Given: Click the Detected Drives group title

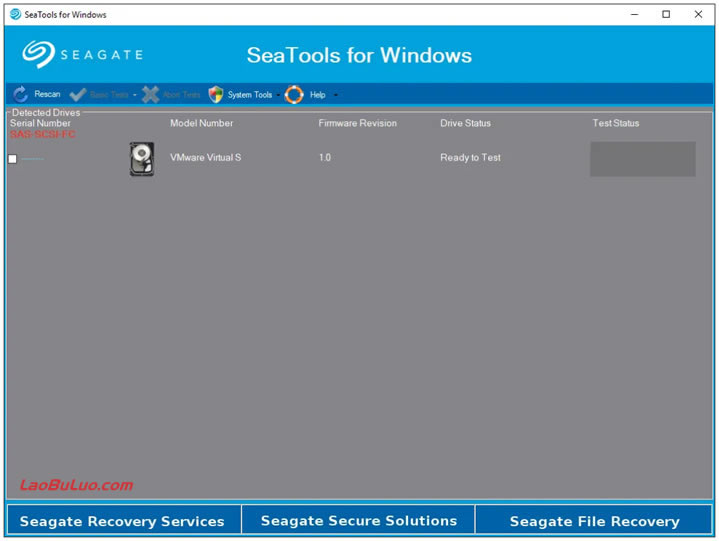Looking at the screenshot, I should [x=46, y=112].
